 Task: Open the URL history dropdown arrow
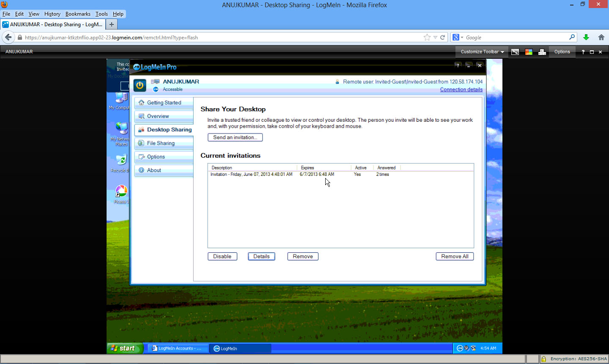click(x=435, y=37)
